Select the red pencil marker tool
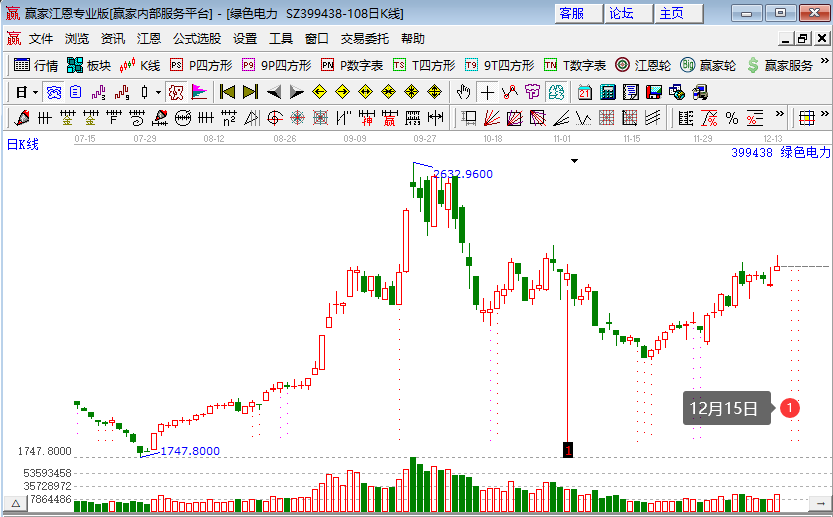 tap(21, 118)
